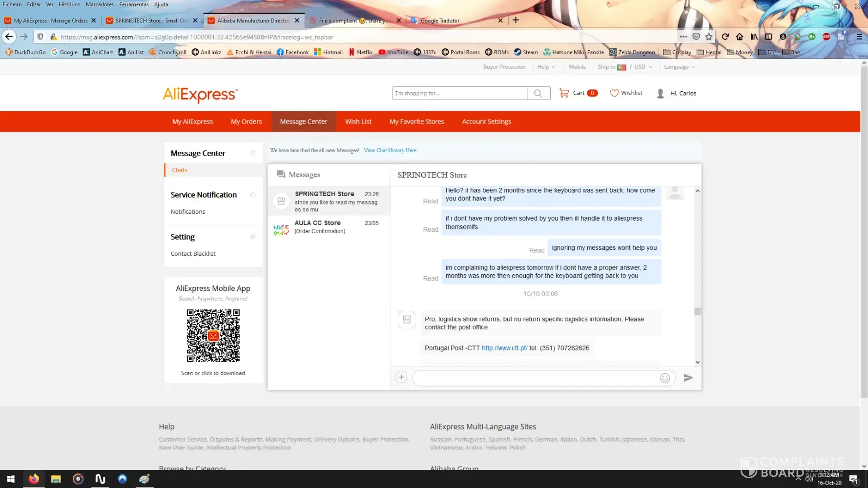Open the Language dropdown
Image resolution: width=868 pixels, height=488 pixels.
pos(679,67)
